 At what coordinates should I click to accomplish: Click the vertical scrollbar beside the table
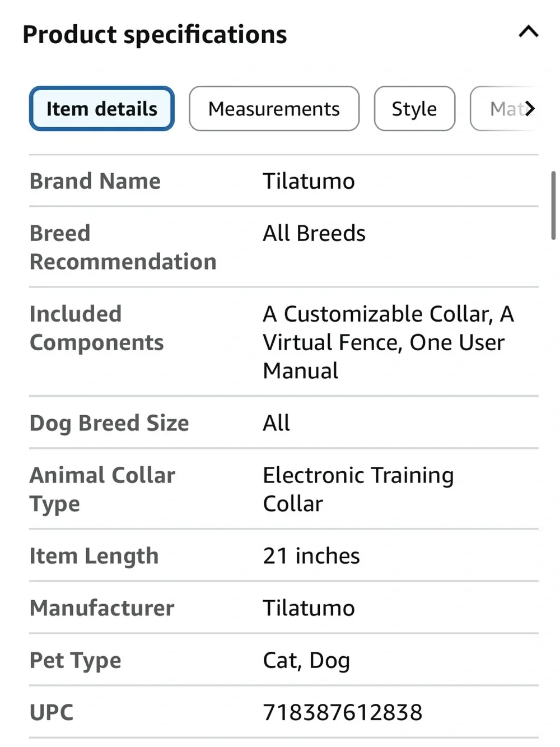[x=553, y=206]
